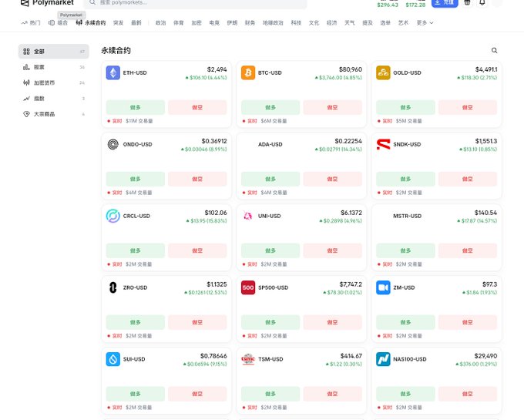Go short on ONDO-USD
The image size is (524, 420).
tap(197, 179)
